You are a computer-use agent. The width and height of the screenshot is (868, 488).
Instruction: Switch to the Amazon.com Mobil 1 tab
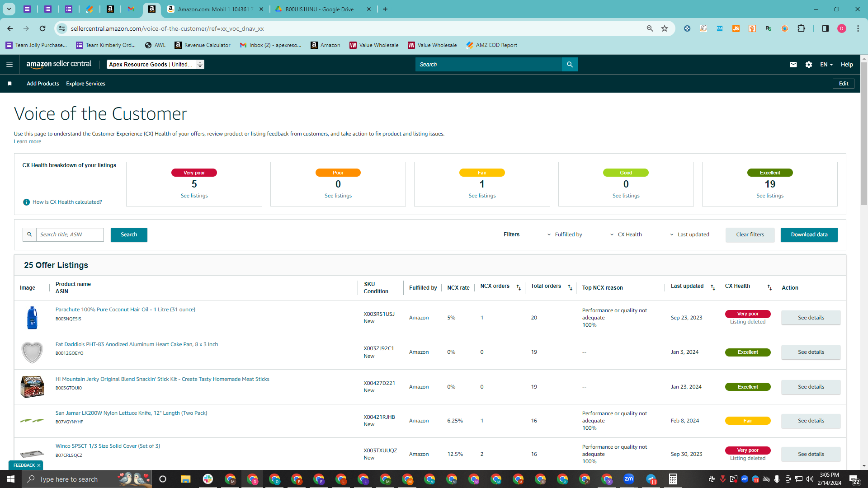point(216,9)
